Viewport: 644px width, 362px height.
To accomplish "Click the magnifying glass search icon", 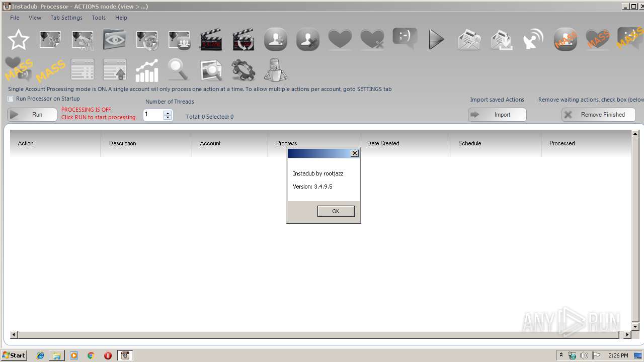I will click(x=179, y=69).
